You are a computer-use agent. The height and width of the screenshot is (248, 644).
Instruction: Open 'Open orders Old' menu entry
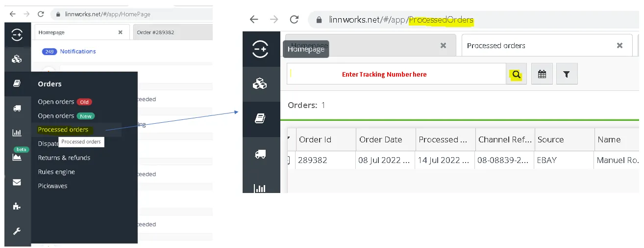point(65,102)
